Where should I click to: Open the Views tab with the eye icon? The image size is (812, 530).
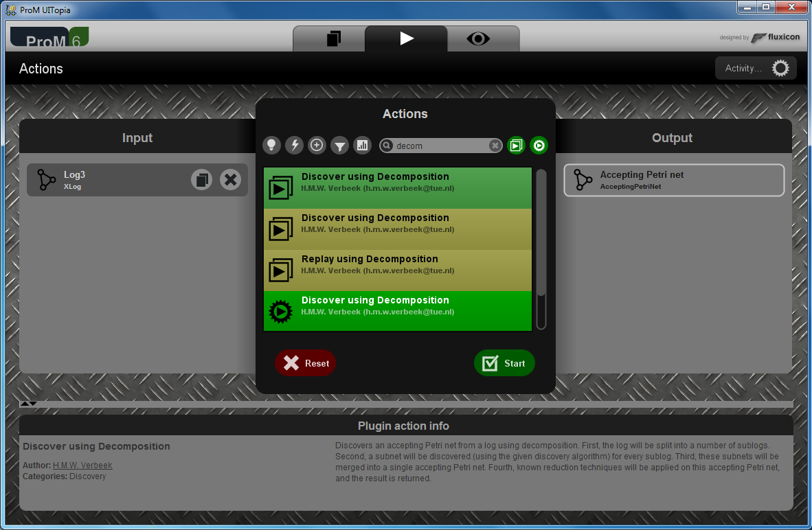[x=478, y=39]
